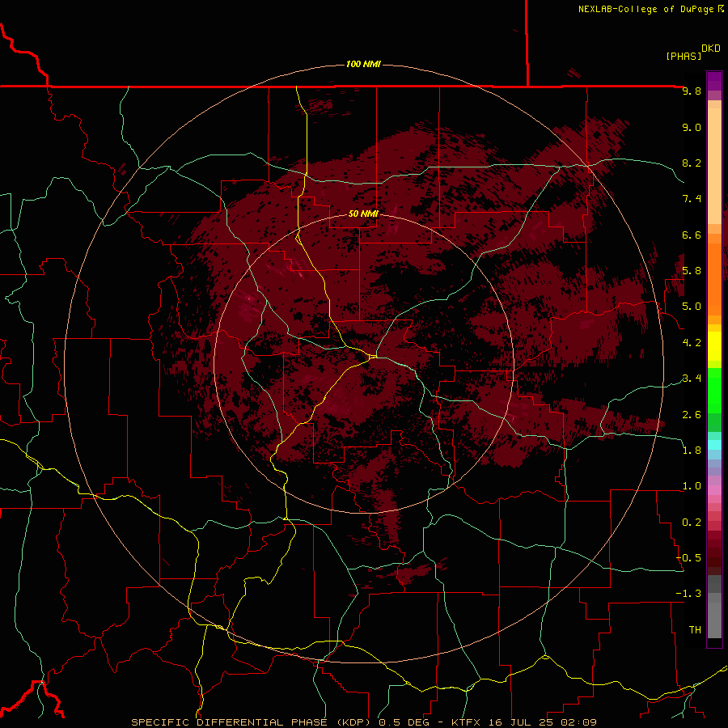
Task: Click the TH threshold label on the scale
Action: pos(695,630)
